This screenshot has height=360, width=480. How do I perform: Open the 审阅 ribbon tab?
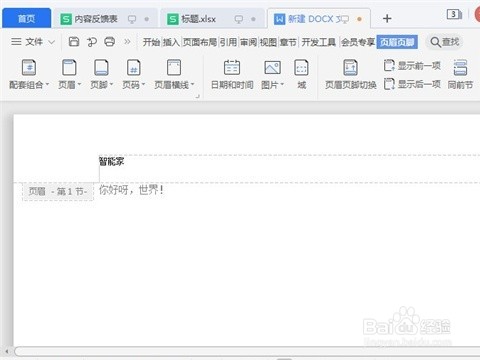[x=248, y=42]
